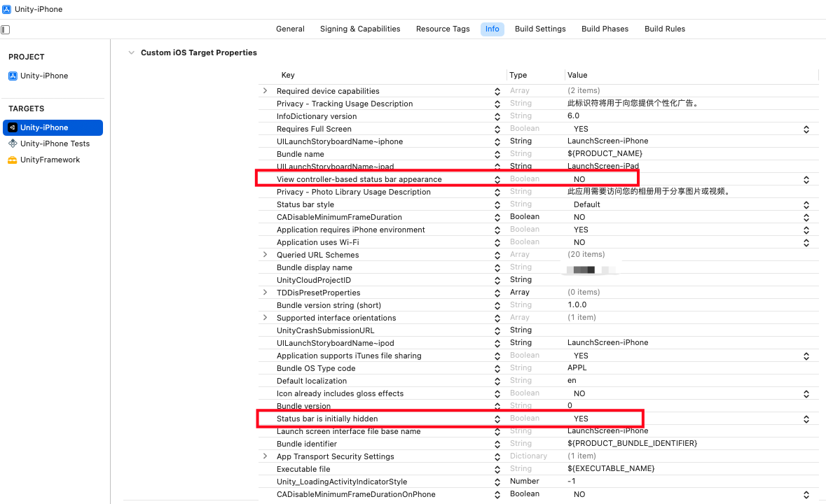Click Privacy - Photo Library Usage Description key

coord(354,192)
